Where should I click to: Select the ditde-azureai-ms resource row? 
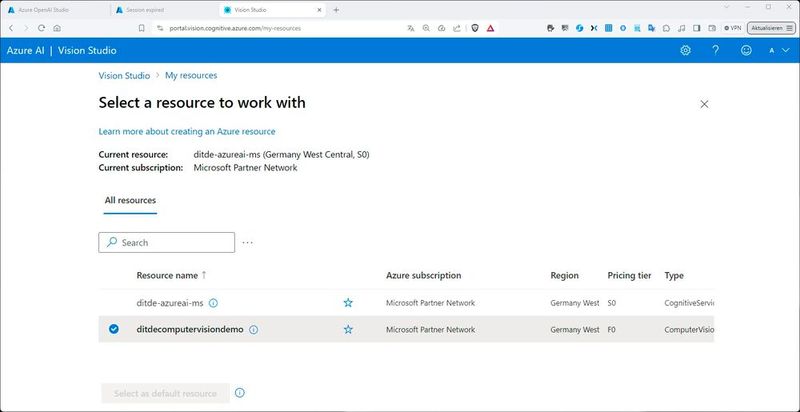[406, 303]
